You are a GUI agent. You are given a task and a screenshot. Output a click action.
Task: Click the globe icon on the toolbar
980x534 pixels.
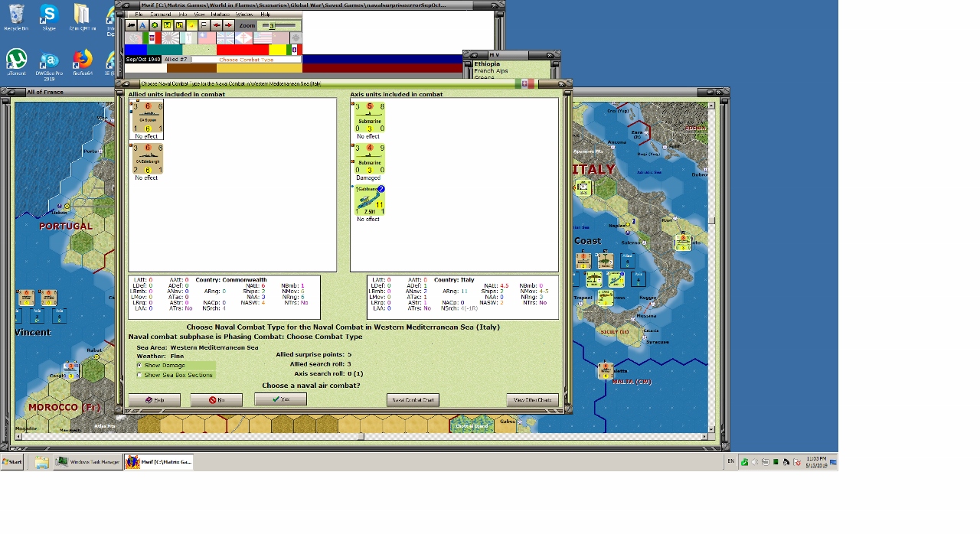[155, 25]
